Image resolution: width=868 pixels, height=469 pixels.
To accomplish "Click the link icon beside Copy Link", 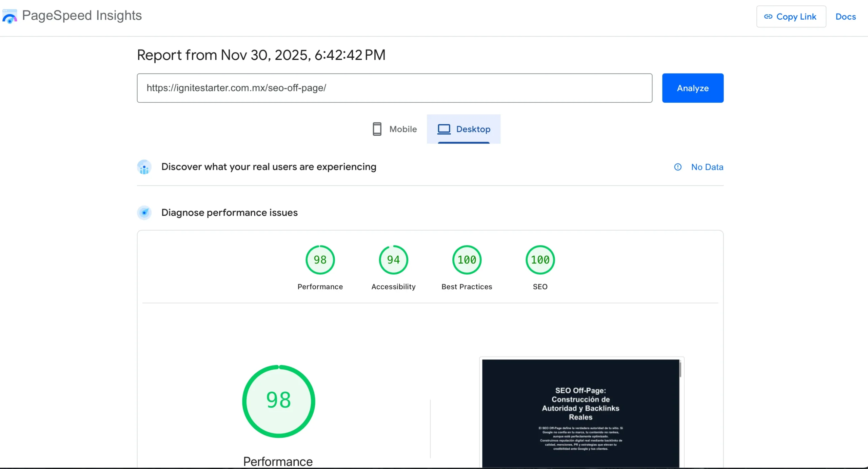I will click(768, 16).
